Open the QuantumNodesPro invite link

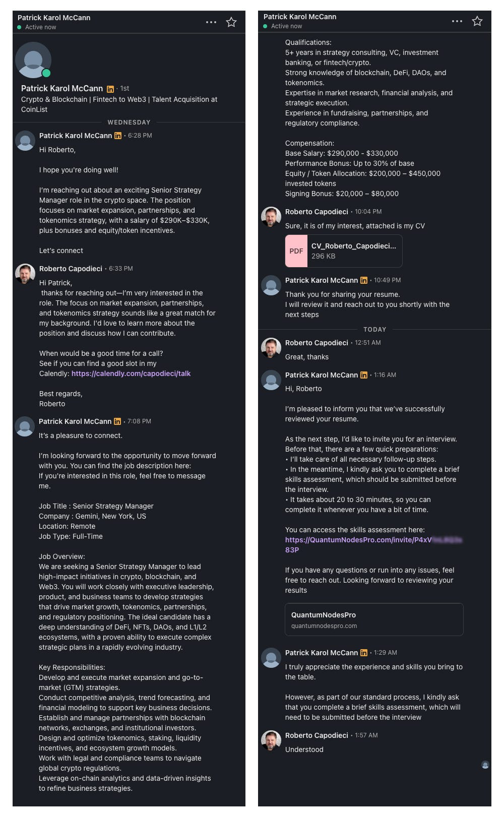[x=373, y=545]
